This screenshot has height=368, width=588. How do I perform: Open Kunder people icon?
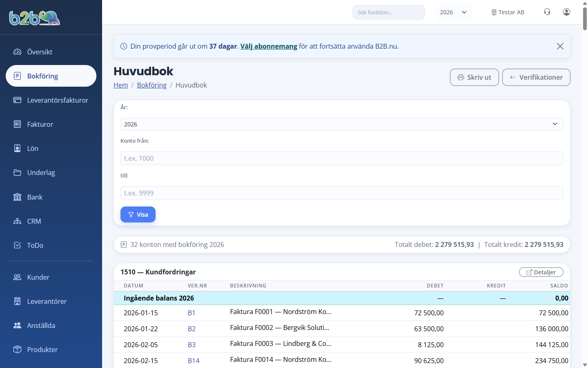17,277
